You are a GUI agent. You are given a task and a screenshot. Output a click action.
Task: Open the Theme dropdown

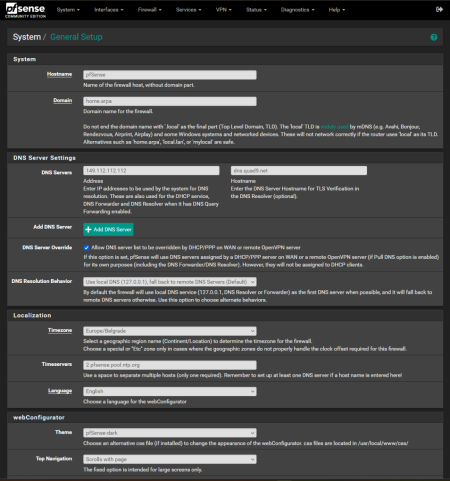pyautogui.click(x=170, y=433)
